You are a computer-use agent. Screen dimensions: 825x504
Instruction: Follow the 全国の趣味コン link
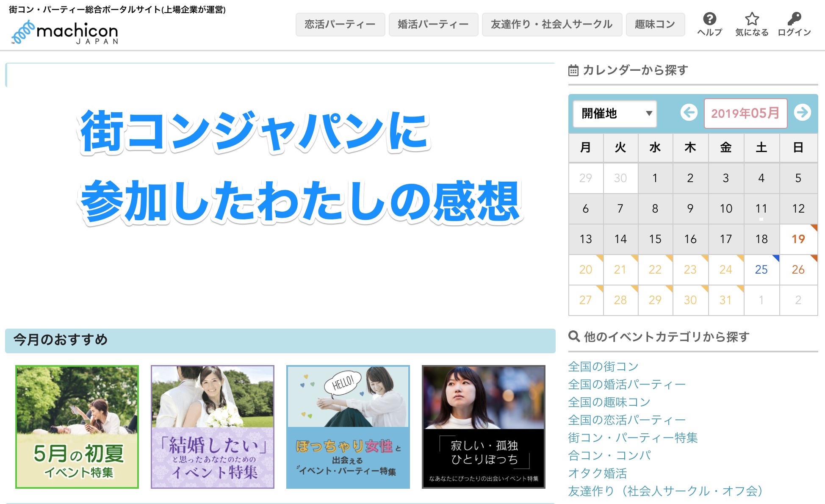609,402
